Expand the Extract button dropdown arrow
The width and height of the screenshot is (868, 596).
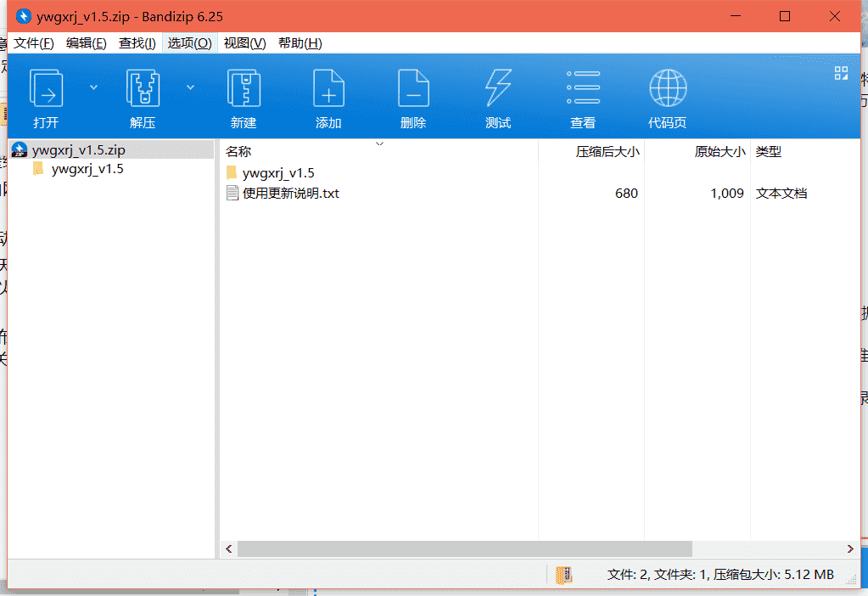coord(190,87)
